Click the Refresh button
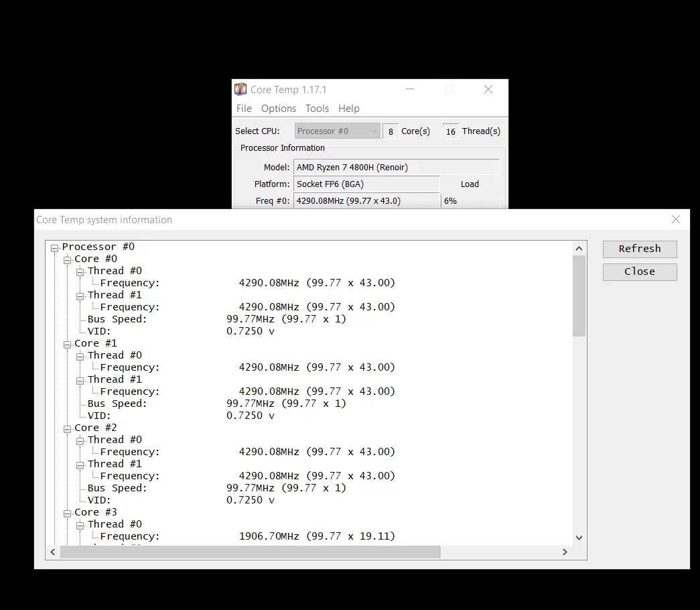Image resolution: width=700 pixels, height=610 pixels. pyautogui.click(x=640, y=249)
